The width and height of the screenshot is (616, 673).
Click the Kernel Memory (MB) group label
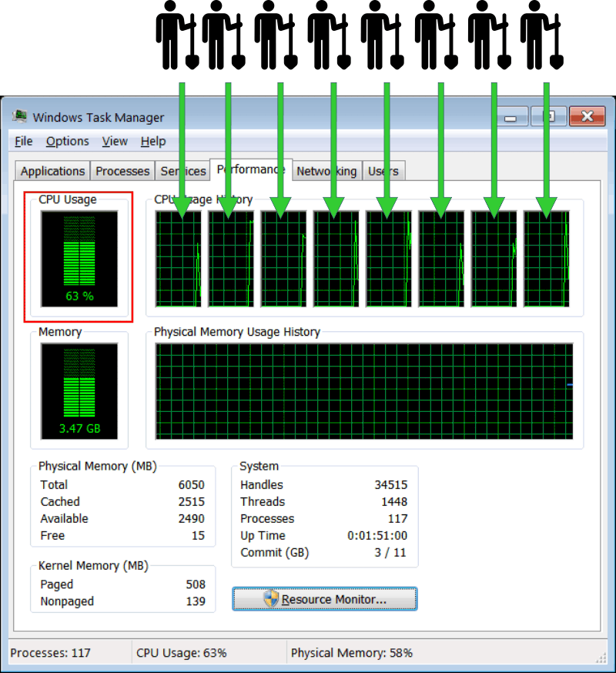[x=93, y=566]
